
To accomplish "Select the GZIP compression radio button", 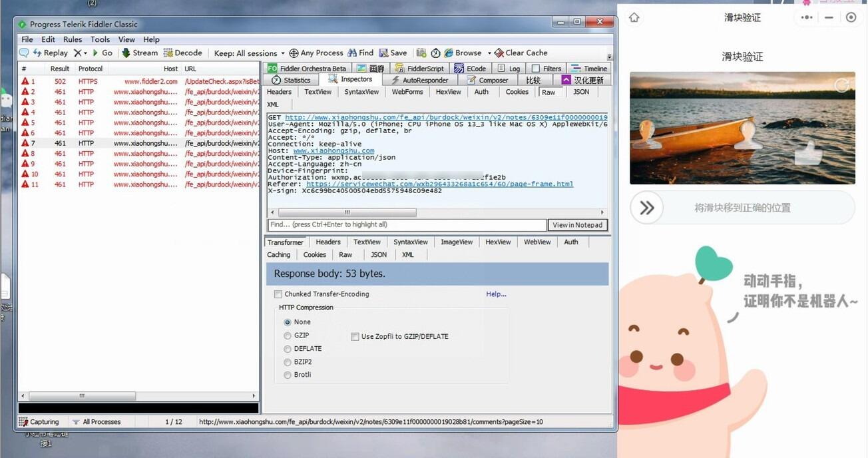I will point(288,336).
